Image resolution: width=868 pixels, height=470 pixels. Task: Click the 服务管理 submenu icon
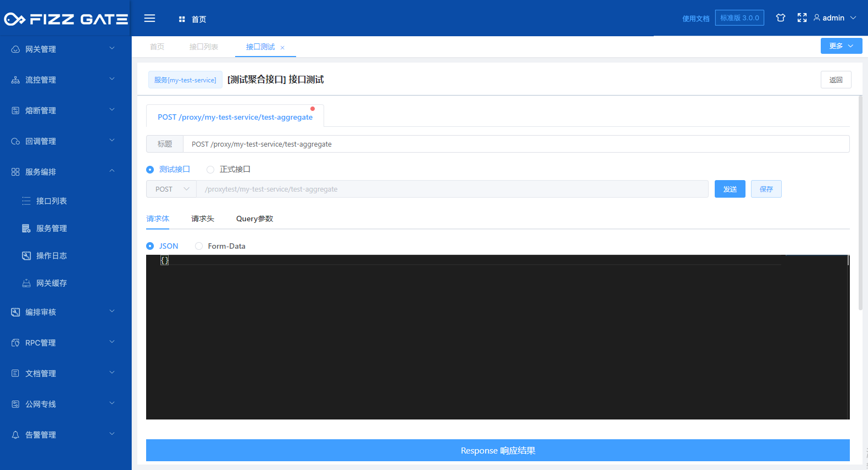26,228
